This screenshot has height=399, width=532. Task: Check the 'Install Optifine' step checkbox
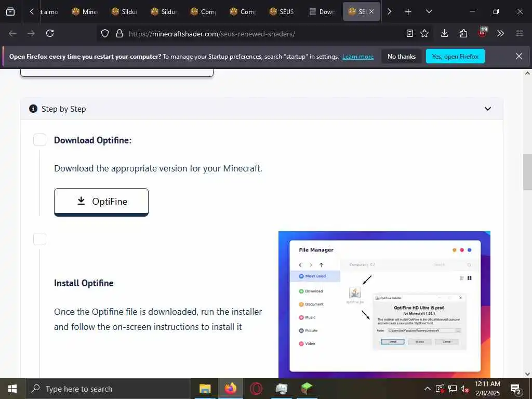point(39,239)
